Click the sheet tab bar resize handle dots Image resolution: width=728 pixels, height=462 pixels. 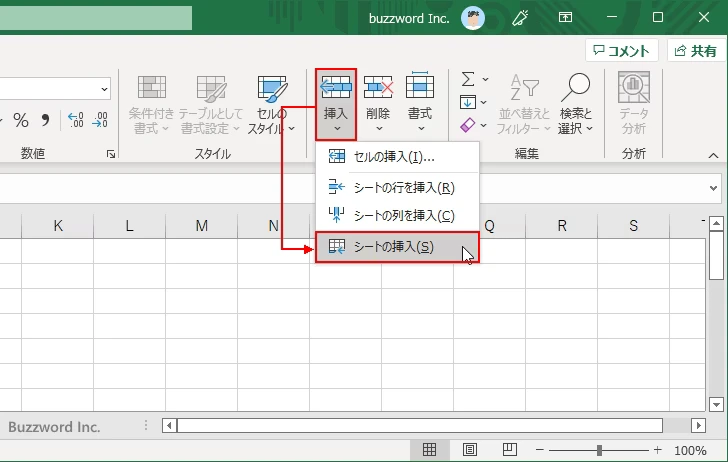(146, 425)
